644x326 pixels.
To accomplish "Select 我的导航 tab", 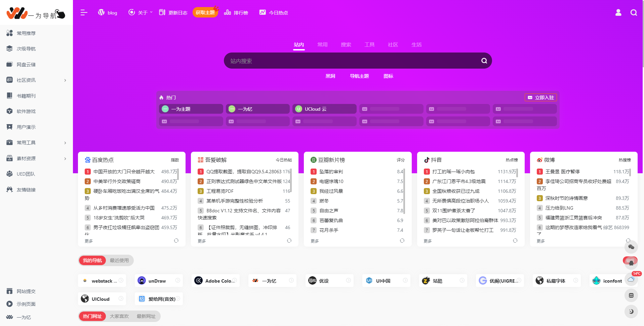I will (x=92, y=260).
